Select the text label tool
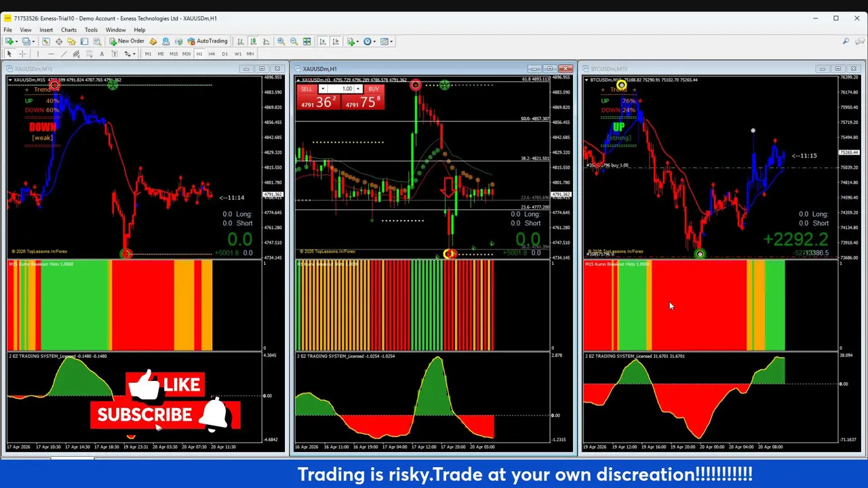The image size is (868, 488). (x=115, y=54)
